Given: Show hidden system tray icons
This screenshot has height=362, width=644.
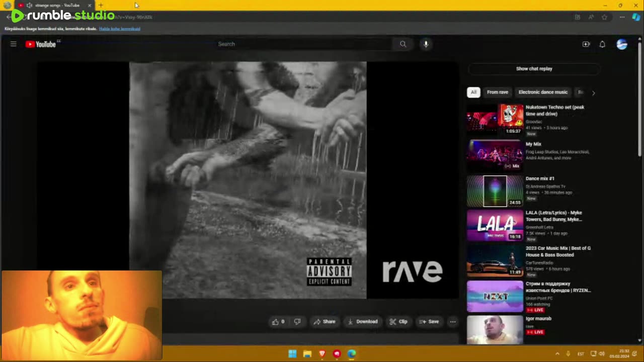Looking at the screenshot, I should click(557, 354).
